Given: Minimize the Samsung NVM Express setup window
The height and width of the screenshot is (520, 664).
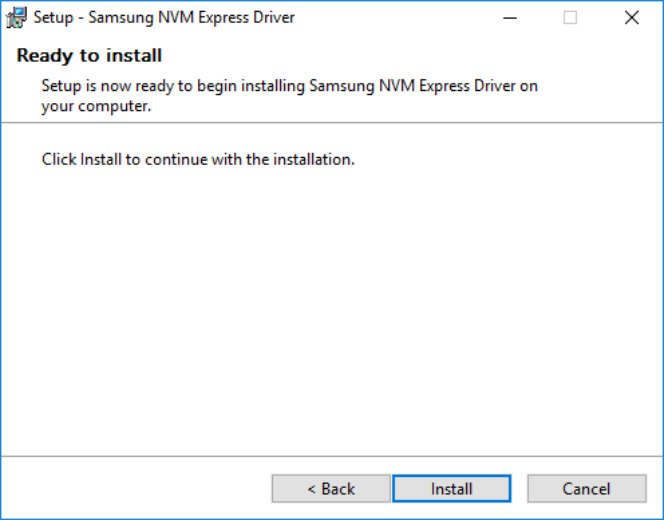Looking at the screenshot, I should [x=510, y=18].
